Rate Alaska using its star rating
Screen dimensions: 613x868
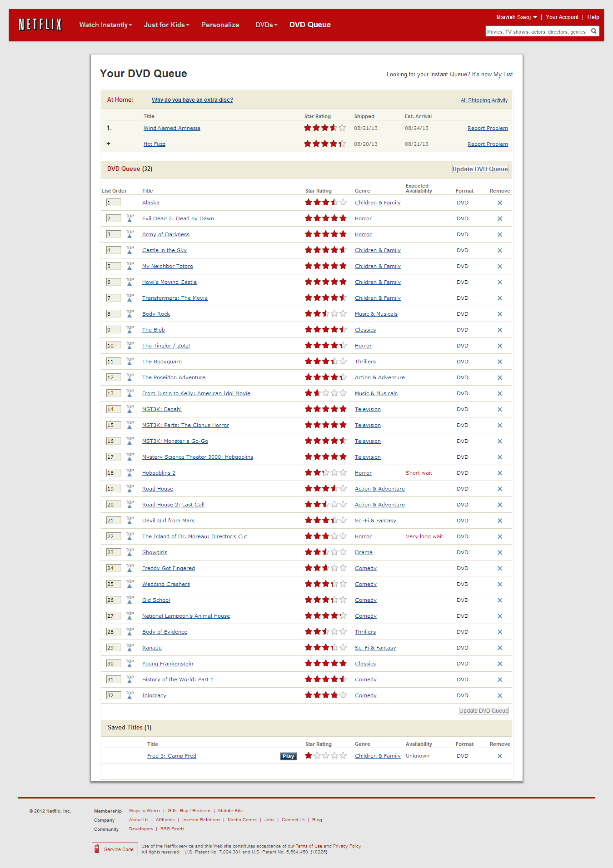pos(325,203)
